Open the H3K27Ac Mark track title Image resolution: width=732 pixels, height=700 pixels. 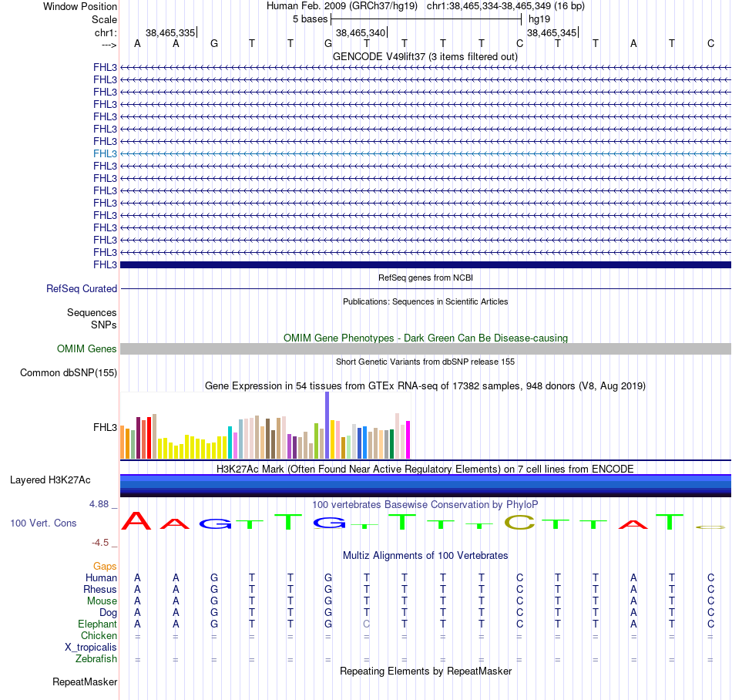[425, 469]
